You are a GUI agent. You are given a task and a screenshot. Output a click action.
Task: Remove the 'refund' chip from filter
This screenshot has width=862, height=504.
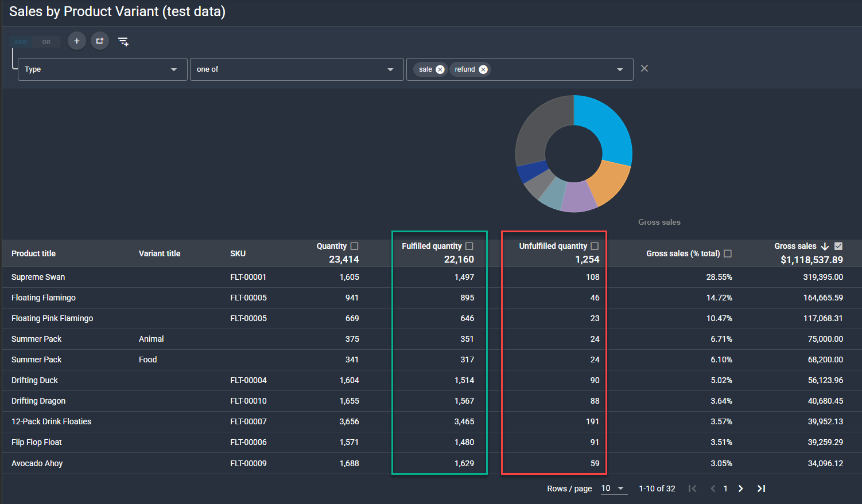coord(483,69)
